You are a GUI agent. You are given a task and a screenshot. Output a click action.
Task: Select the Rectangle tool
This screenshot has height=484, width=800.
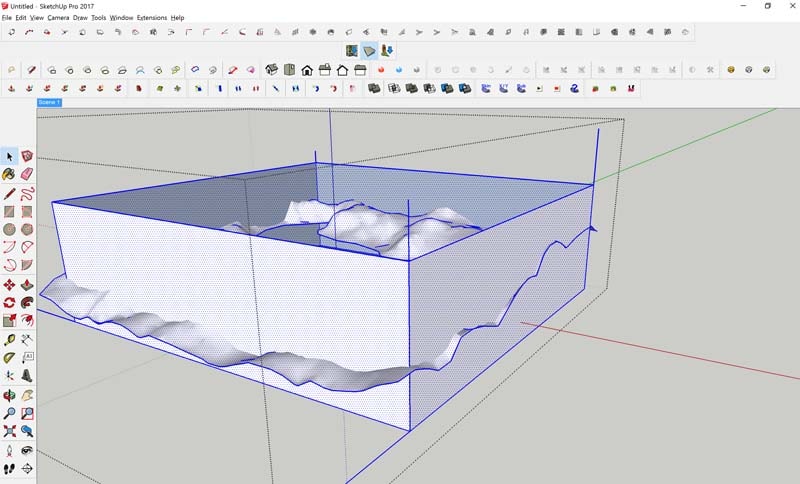[9, 211]
